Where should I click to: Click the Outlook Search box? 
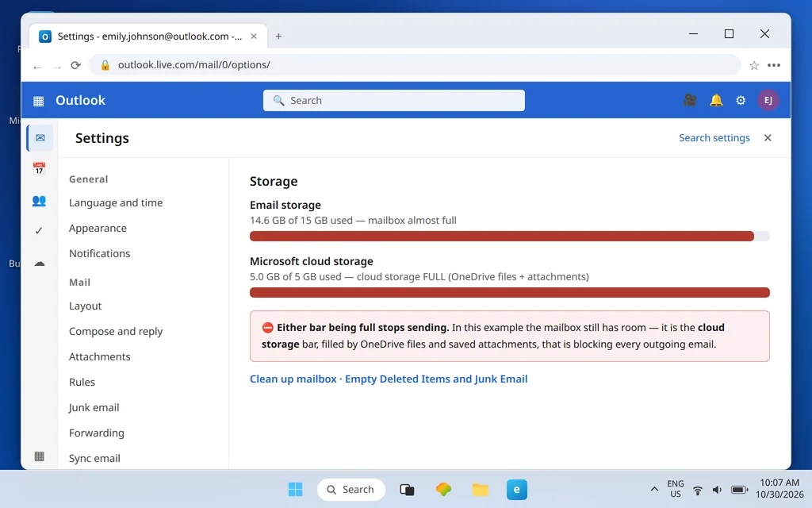tap(393, 101)
